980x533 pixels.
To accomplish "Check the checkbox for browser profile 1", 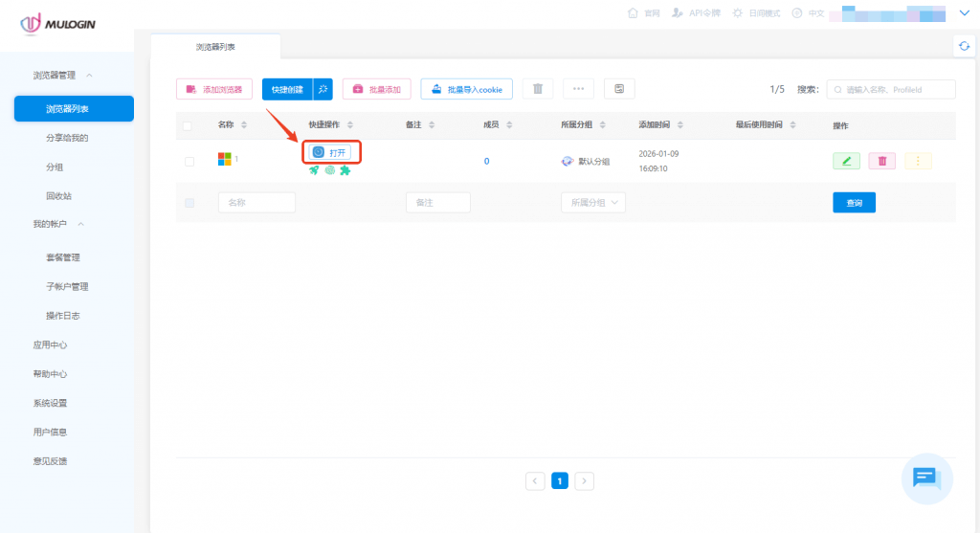I will [189, 162].
